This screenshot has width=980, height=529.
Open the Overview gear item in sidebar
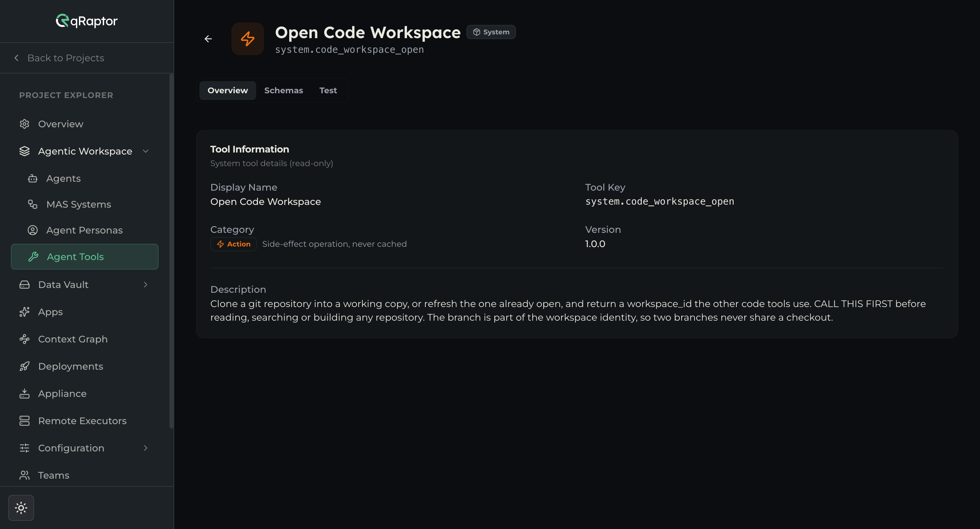coord(25,124)
